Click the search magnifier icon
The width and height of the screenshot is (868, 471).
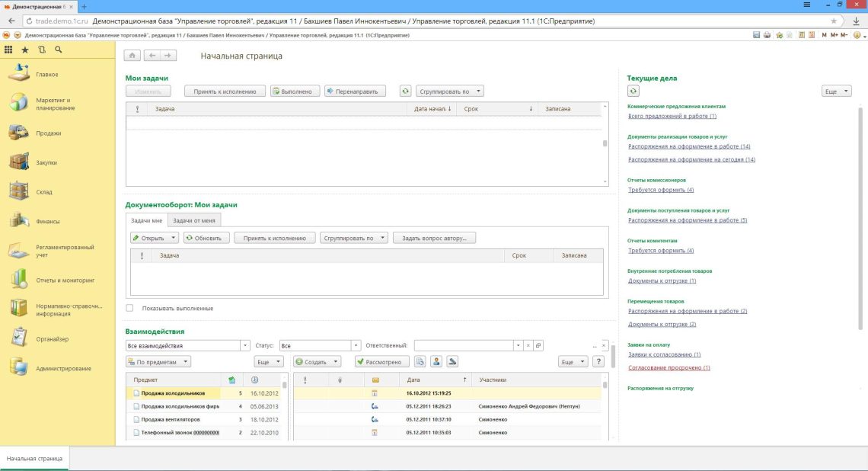[x=59, y=50]
